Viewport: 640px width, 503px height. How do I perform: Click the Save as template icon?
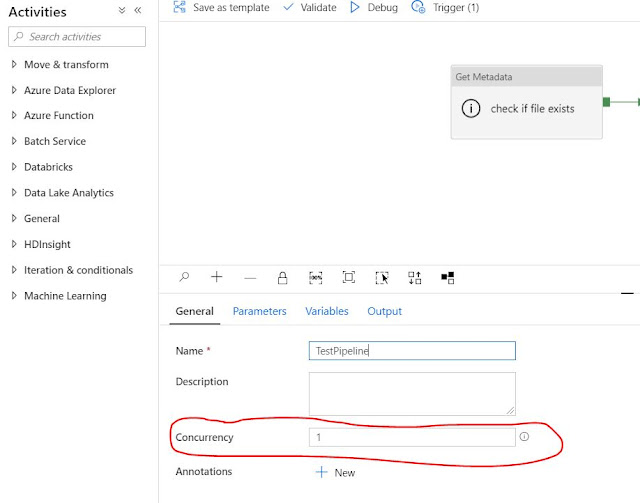tap(180, 7)
